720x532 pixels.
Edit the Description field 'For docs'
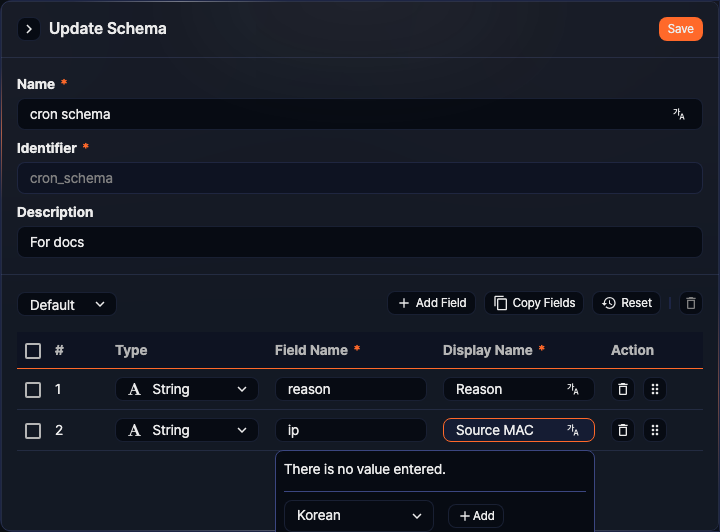click(x=359, y=242)
